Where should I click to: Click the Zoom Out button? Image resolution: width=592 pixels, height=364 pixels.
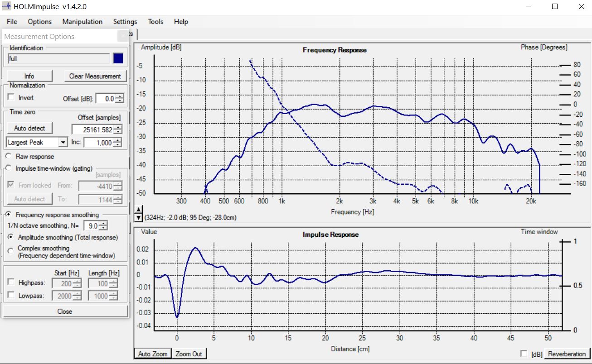tap(189, 354)
